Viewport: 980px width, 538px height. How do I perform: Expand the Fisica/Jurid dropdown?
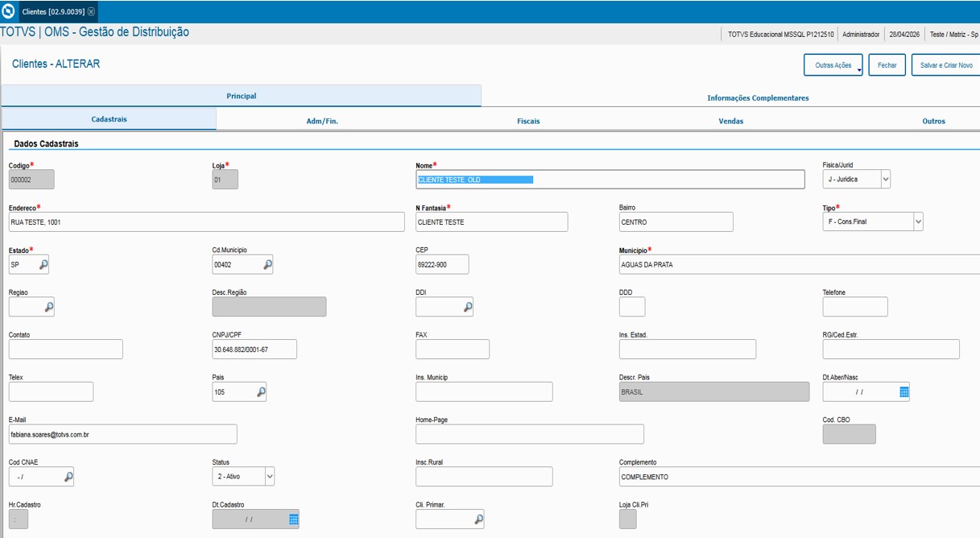pos(885,180)
